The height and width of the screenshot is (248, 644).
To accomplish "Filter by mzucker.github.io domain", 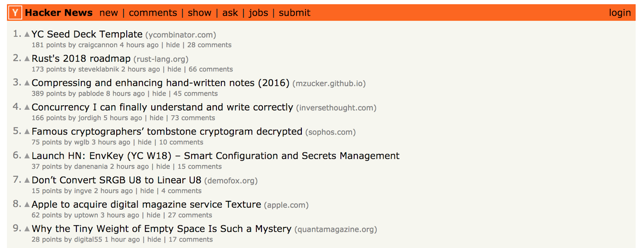I will pos(329,83).
